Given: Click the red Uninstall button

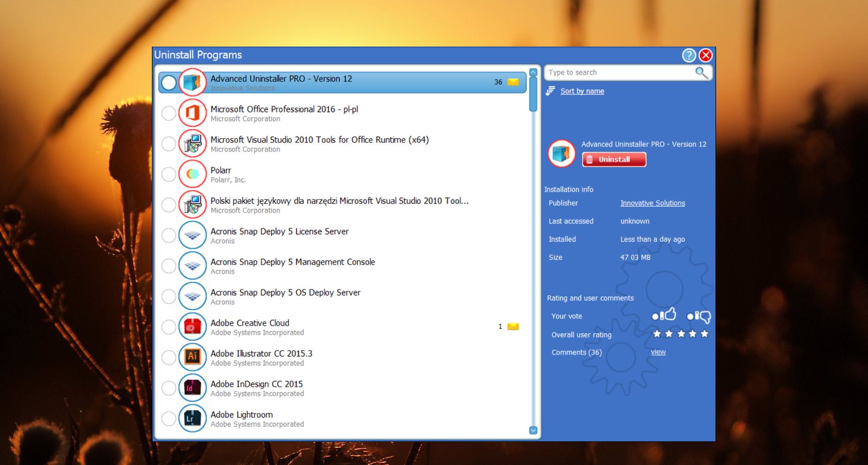Looking at the screenshot, I should tap(614, 160).
